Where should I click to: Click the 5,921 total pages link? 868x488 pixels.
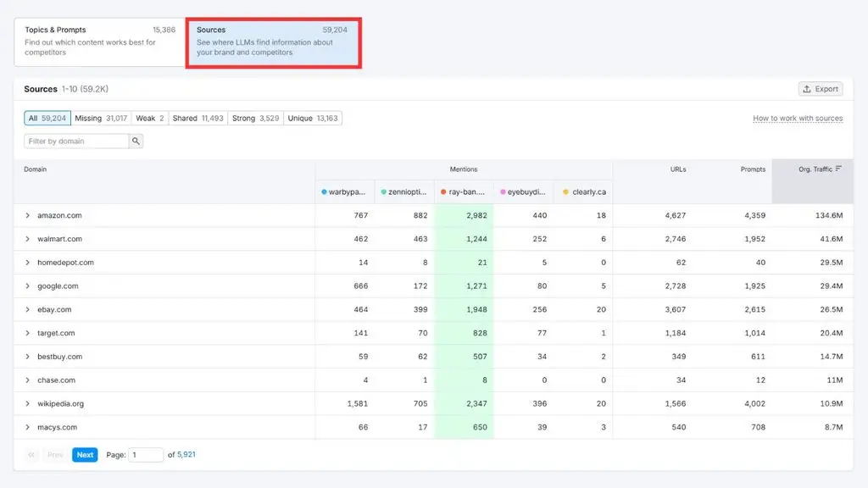point(186,454)
